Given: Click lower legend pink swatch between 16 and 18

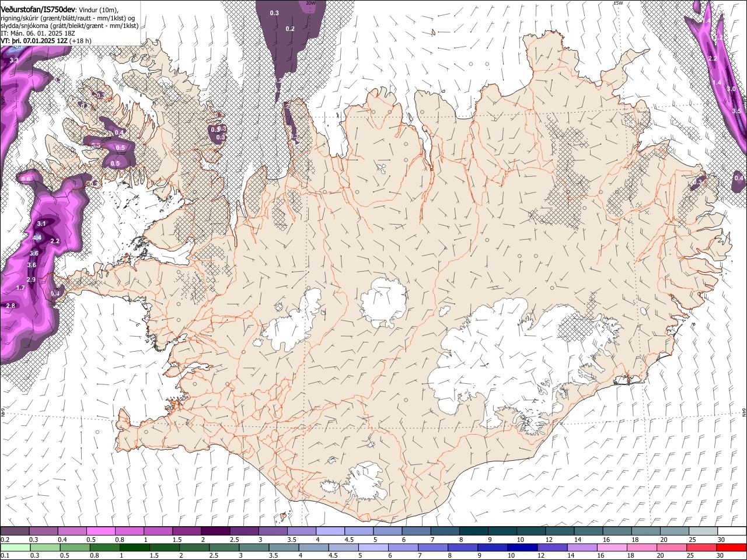Looking at the screenshot, I should 612,547.
